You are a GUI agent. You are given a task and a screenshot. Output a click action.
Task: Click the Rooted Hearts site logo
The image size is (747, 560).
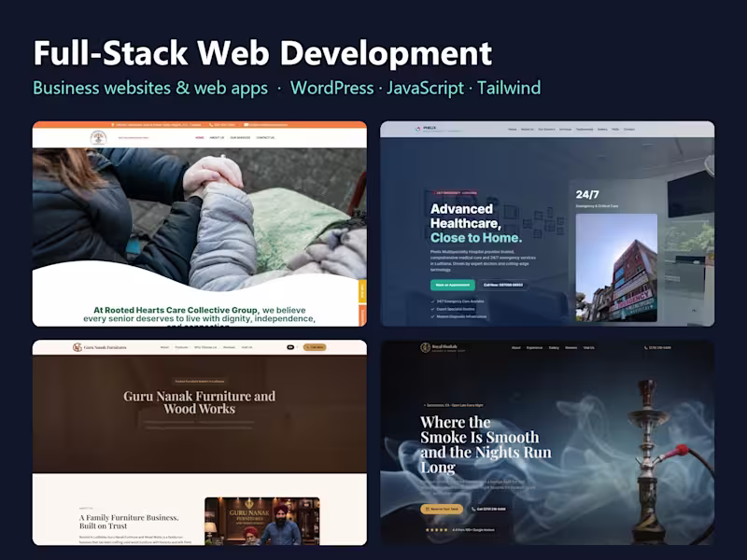tap(99, 137)
